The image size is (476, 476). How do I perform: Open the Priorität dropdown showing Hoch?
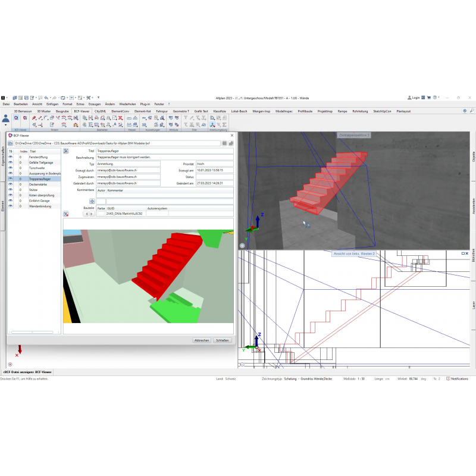click(217, 164)
